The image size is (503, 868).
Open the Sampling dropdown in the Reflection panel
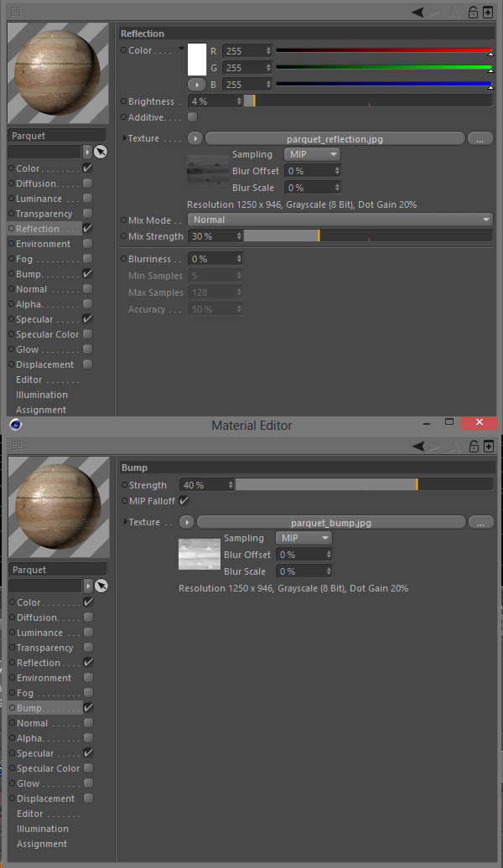click(x=312, y=154)
